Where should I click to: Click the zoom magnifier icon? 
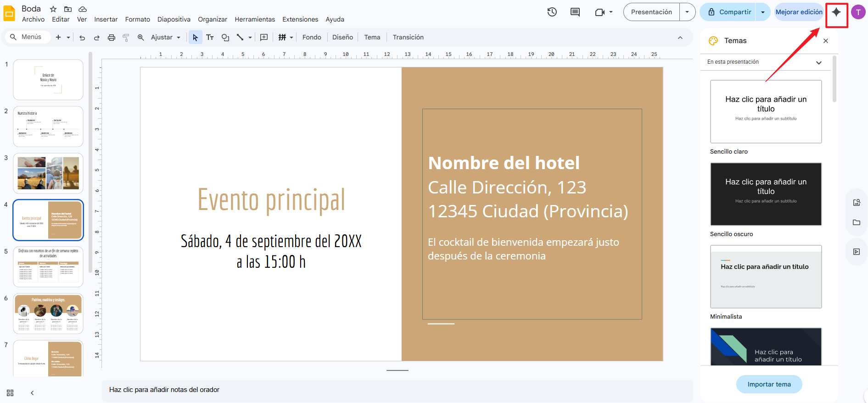click(140, 37)
